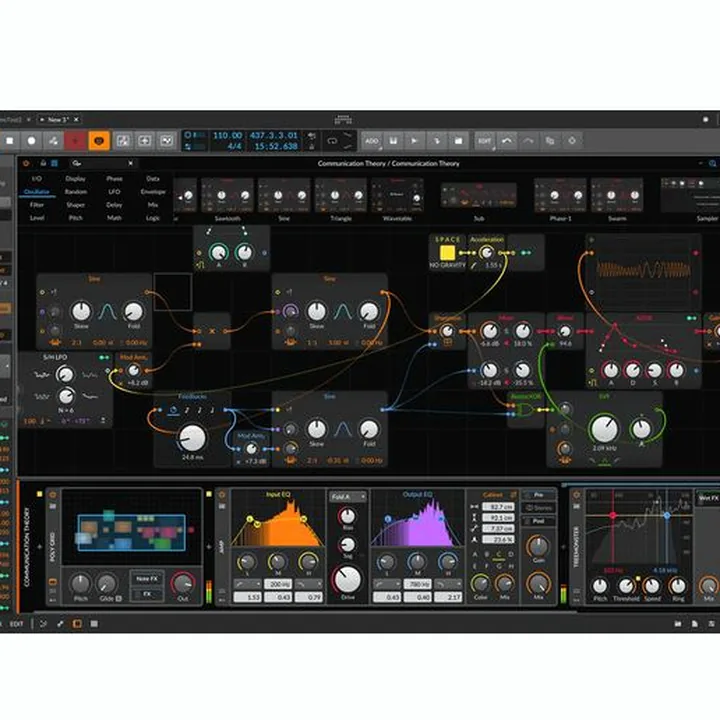This screenshot has height=720, width=720.
Task: Toggle the Treemonster device power button
Action: point(576,495)
